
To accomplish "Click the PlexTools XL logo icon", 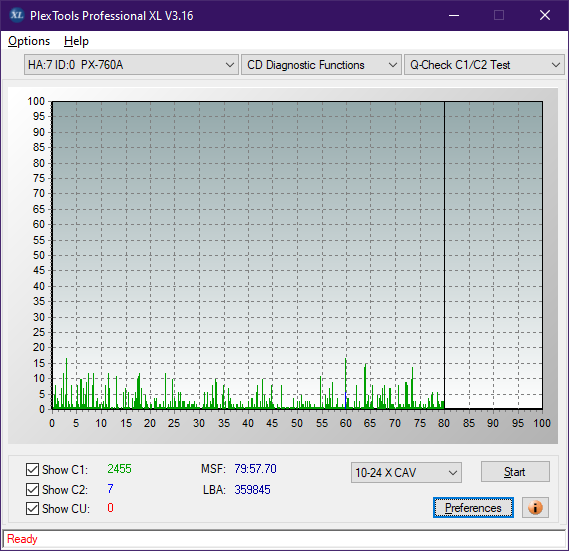I will point(16,15).
